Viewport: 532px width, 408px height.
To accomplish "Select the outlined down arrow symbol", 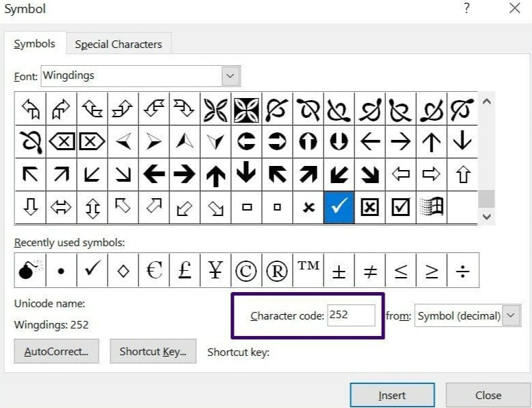I will click(x=31, y=207).
